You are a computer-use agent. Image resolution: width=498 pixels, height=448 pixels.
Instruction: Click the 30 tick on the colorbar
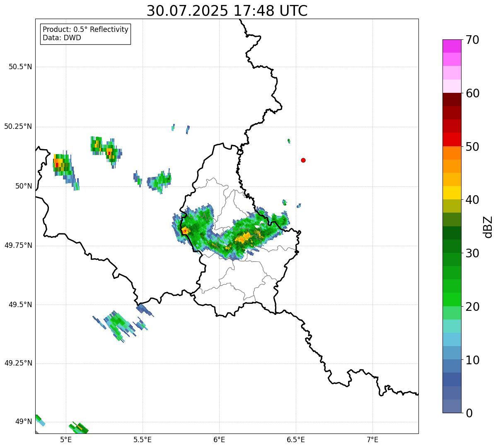[472, 253]
